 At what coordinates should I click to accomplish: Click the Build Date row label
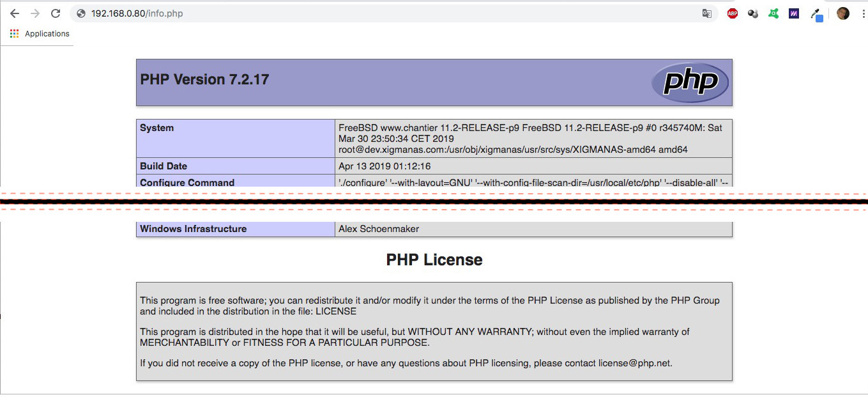pyautogui.click(x=164, y=166)
